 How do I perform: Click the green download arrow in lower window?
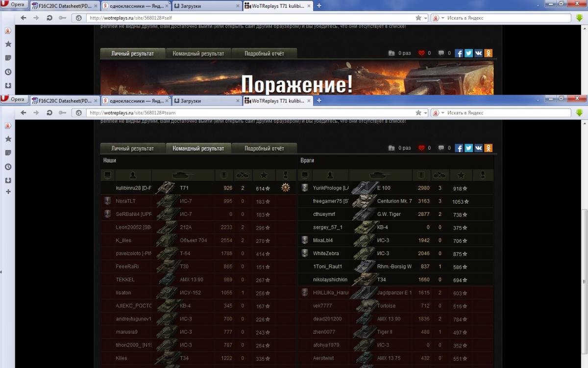(x=580, y=113)
